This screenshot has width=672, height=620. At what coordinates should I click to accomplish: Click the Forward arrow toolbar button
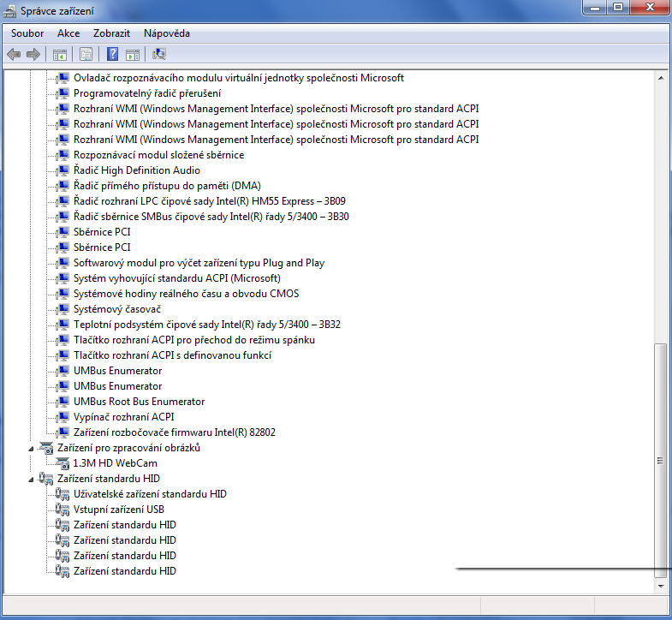(33, 55)
